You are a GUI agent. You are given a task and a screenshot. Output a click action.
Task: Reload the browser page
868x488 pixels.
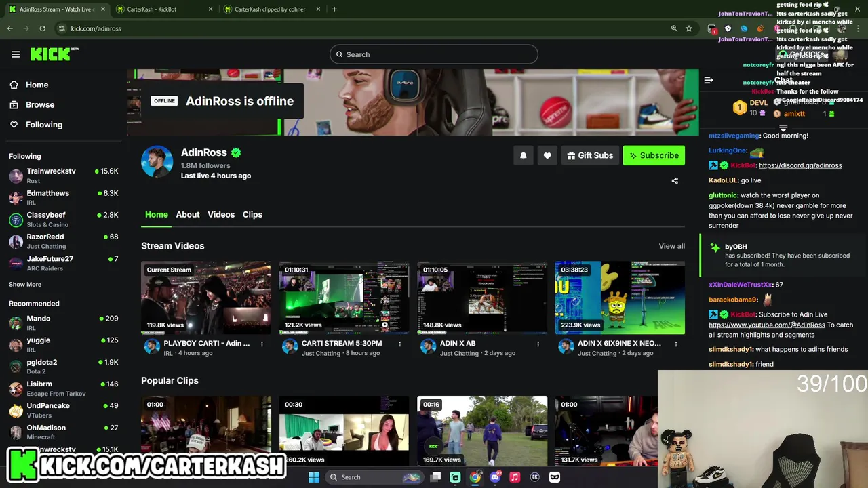tap(42, 28)
